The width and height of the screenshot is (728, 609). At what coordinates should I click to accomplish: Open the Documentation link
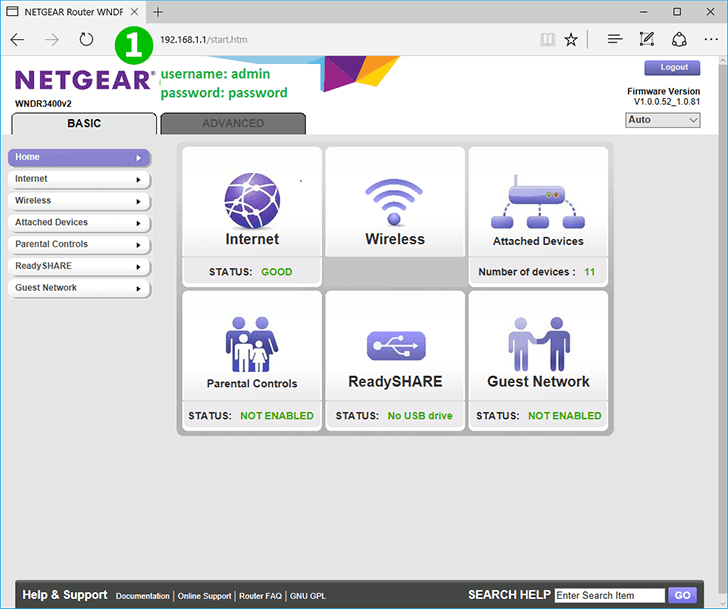coord(143,596)
